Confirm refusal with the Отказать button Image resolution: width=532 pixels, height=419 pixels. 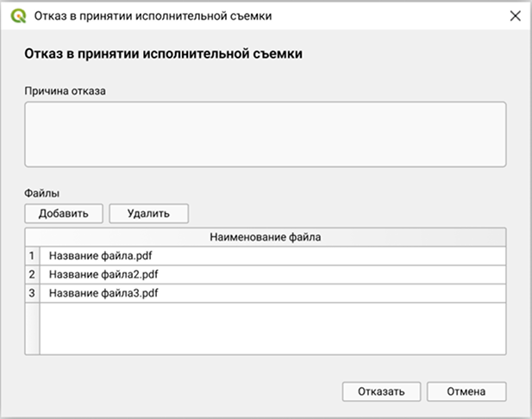pos(381,391)
